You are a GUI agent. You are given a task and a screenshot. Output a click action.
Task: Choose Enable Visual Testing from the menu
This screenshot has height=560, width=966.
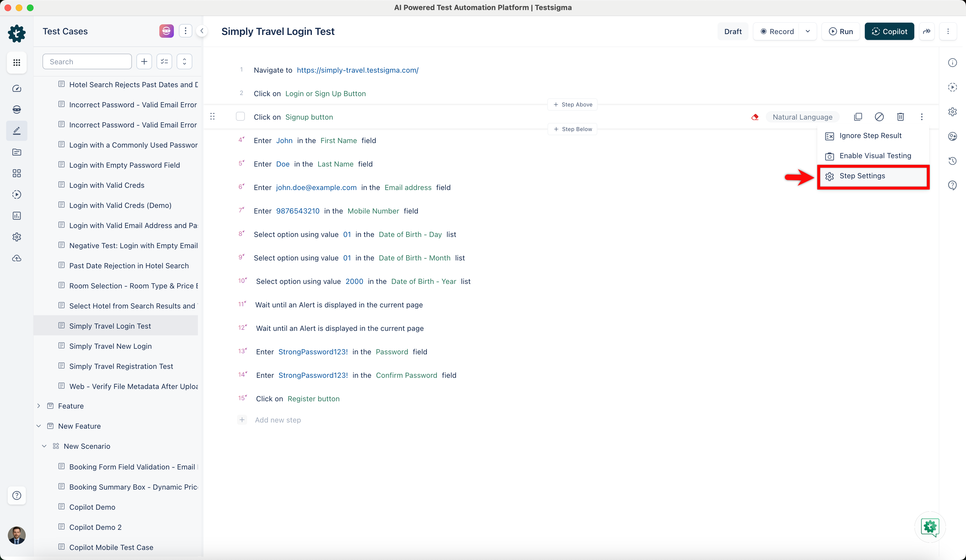[873, 156]
